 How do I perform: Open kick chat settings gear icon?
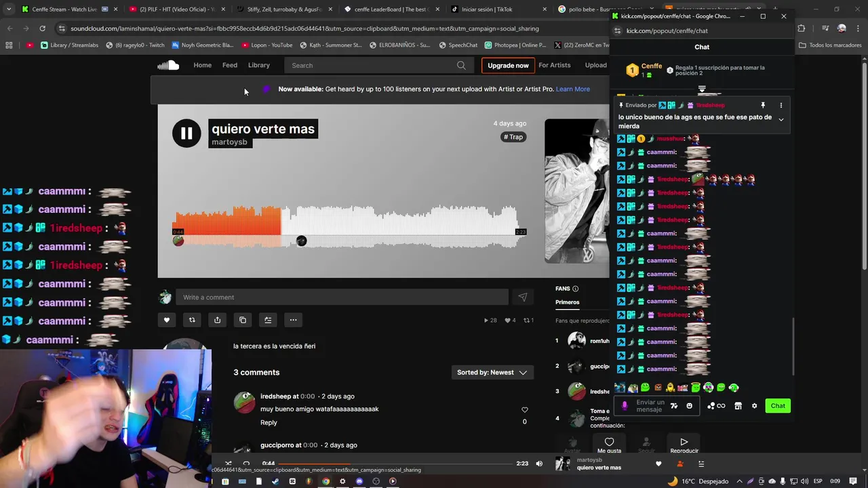754,406
